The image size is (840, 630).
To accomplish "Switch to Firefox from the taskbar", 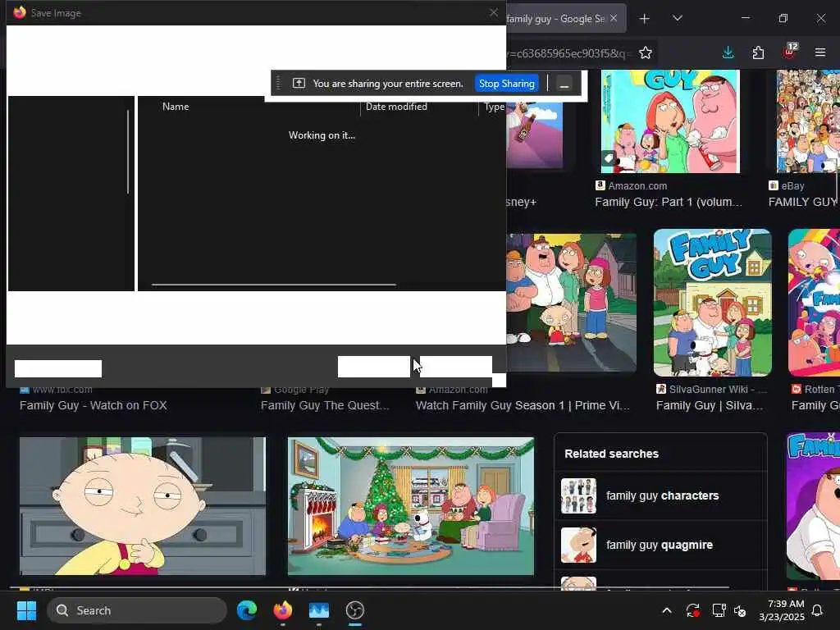I will [x=283, y=610].
